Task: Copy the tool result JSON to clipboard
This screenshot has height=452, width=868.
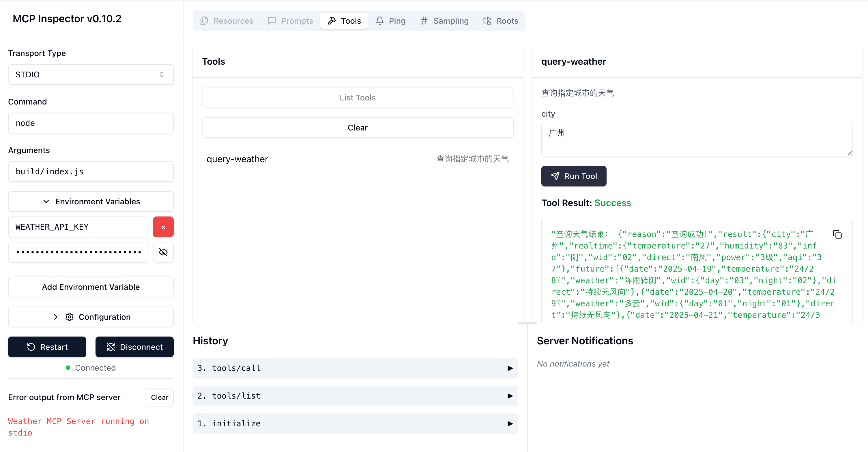Action: [837, 234]
